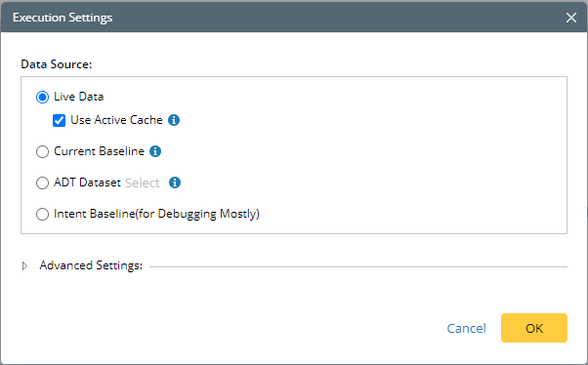Click the ADT Dataset label text
The height and width of the screenshot is (365, 588).
click(87, 182)
